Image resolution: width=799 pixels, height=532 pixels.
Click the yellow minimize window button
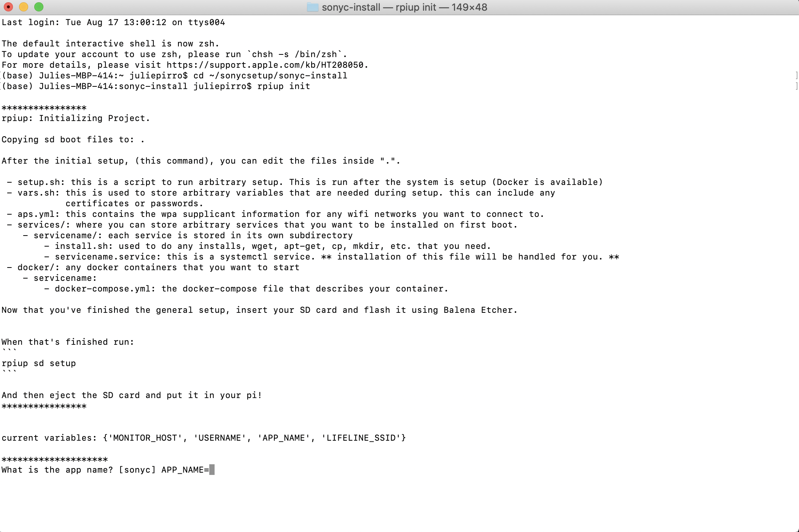23,7
